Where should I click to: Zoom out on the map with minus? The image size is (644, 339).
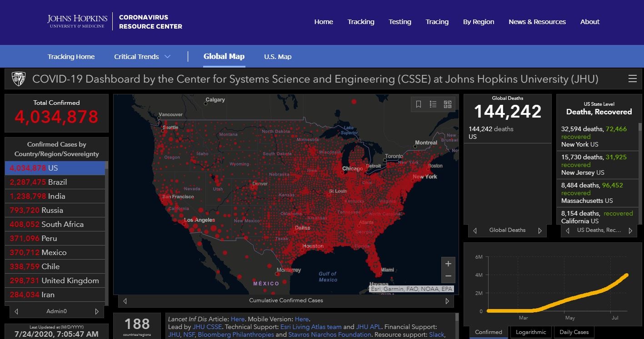pyautogui.click(x=448, y=276)
